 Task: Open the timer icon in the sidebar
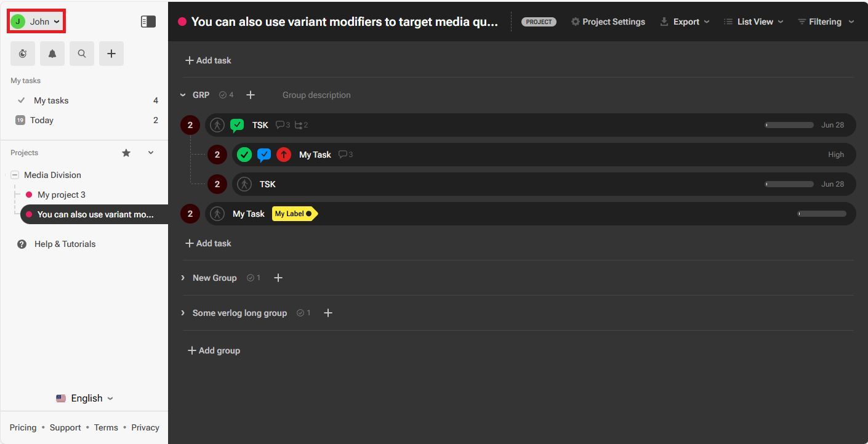coord(23,54)
